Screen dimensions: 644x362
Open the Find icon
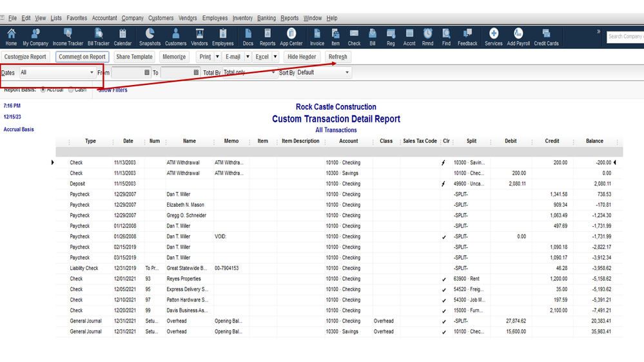pos(446,37)
